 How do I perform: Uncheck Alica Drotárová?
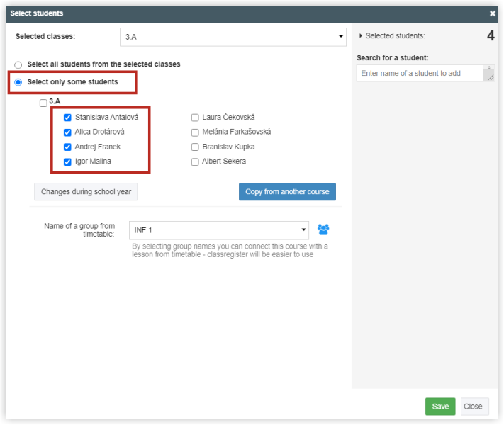coord(67,132)
